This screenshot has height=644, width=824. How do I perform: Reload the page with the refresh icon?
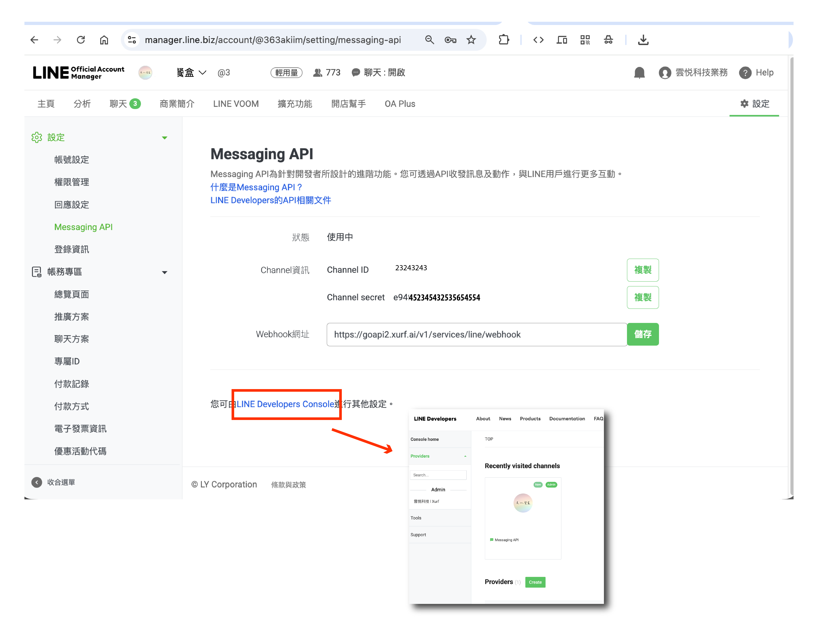(81, 40)
